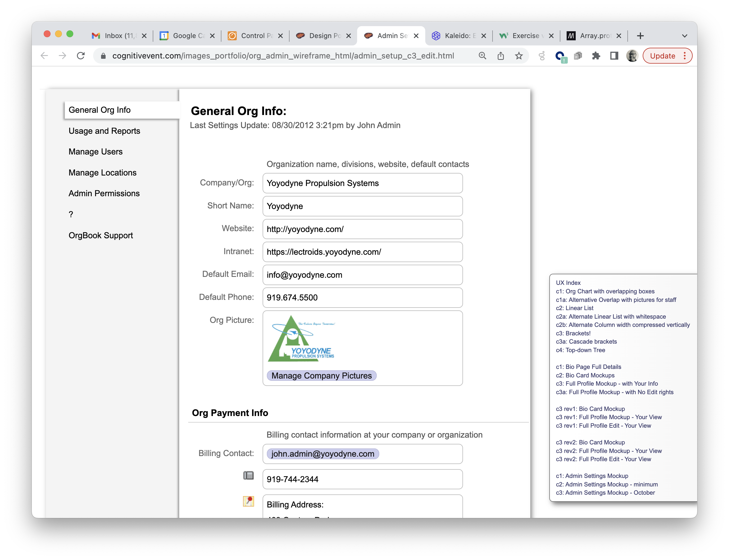Open the Chrome profile avatar

point(632,56)
